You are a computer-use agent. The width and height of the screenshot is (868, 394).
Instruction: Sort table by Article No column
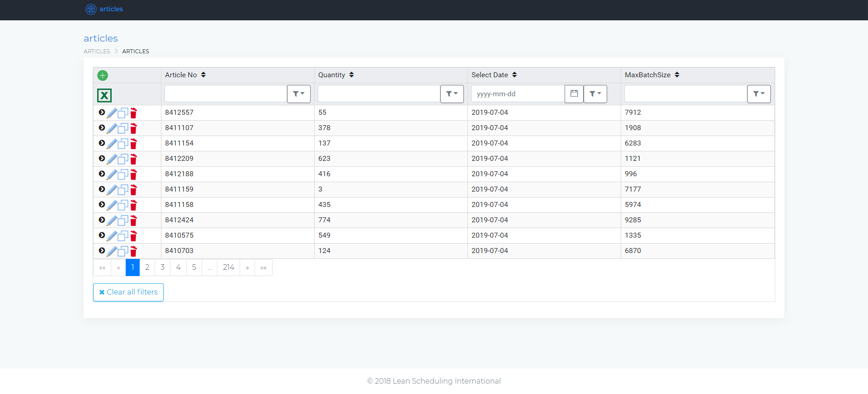[x=203, y=75]
